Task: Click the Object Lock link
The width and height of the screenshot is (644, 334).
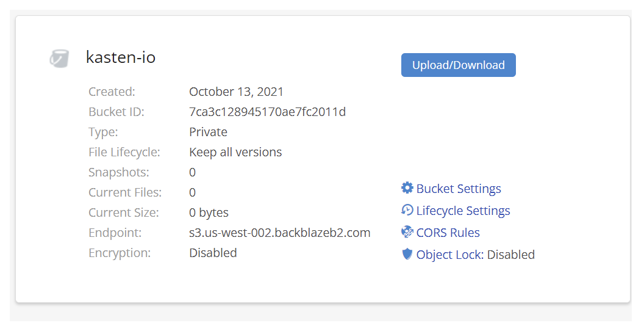Action: click(x=449, y=255)
